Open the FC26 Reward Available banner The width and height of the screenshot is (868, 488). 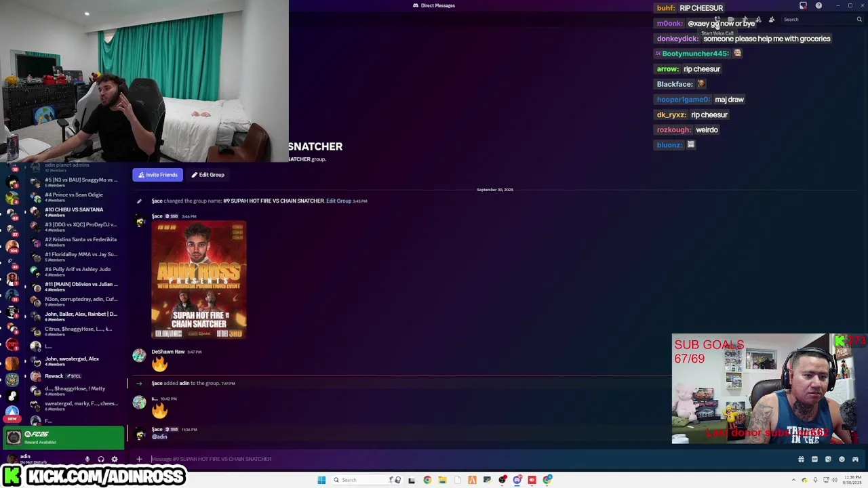[x=64, y=438]
